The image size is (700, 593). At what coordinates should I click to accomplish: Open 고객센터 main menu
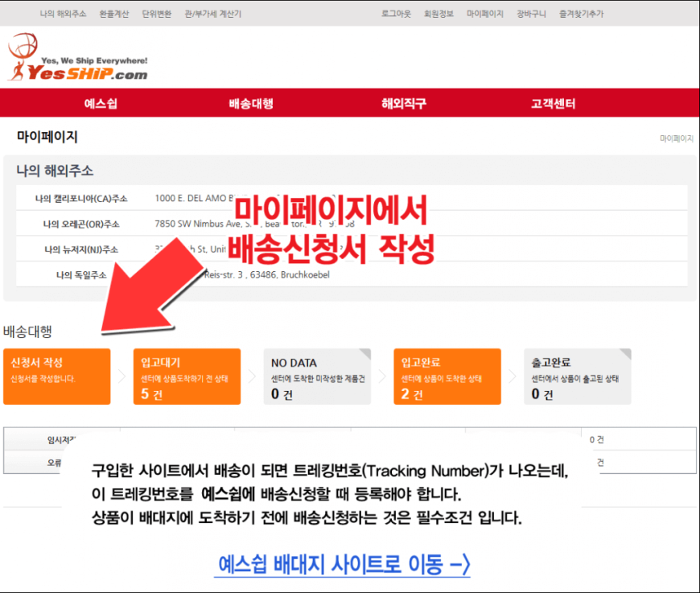(x=553, y=104)
